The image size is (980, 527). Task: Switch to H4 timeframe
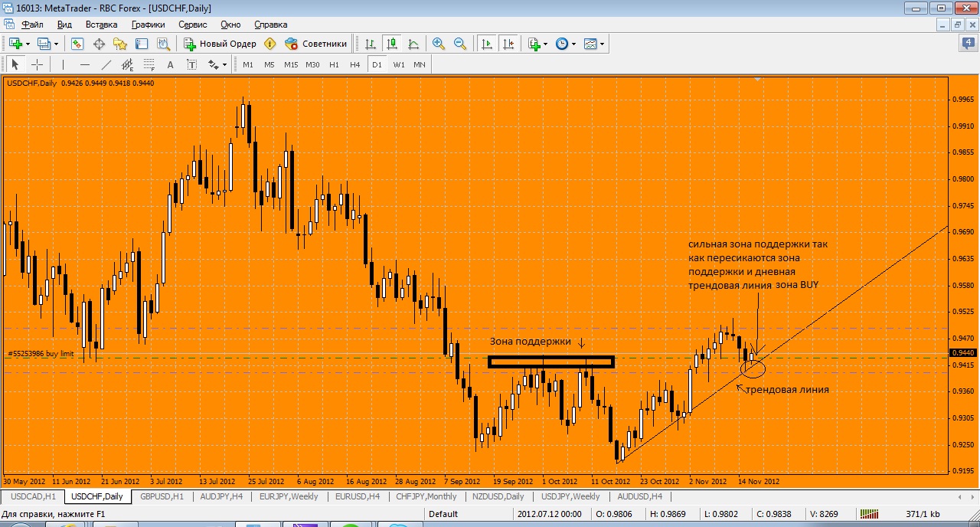pos(355,65)
